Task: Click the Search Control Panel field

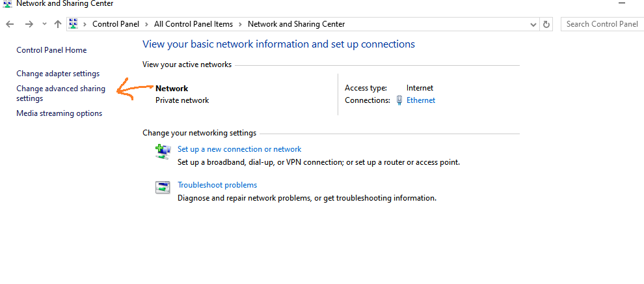Action: [x=602, y=24]
